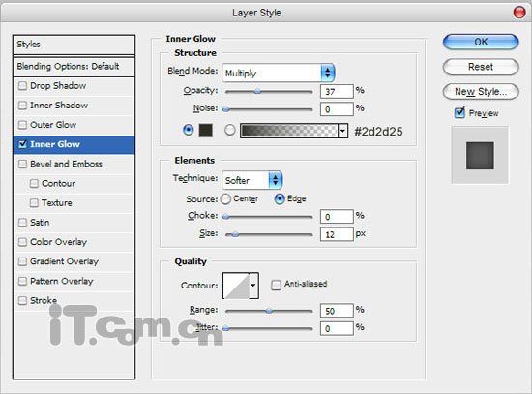
Task: Open the Technique dropdown
Action: click(251, 180)
